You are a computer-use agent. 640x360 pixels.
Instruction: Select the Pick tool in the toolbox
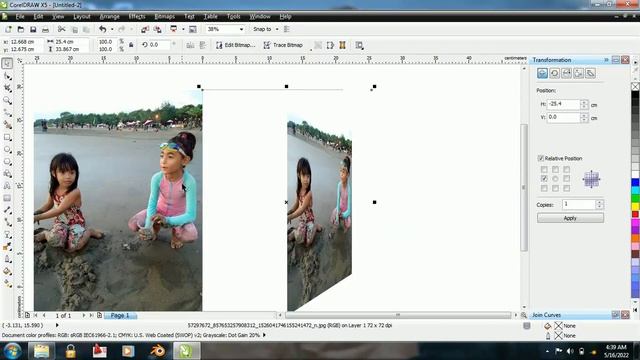point(7,63)
